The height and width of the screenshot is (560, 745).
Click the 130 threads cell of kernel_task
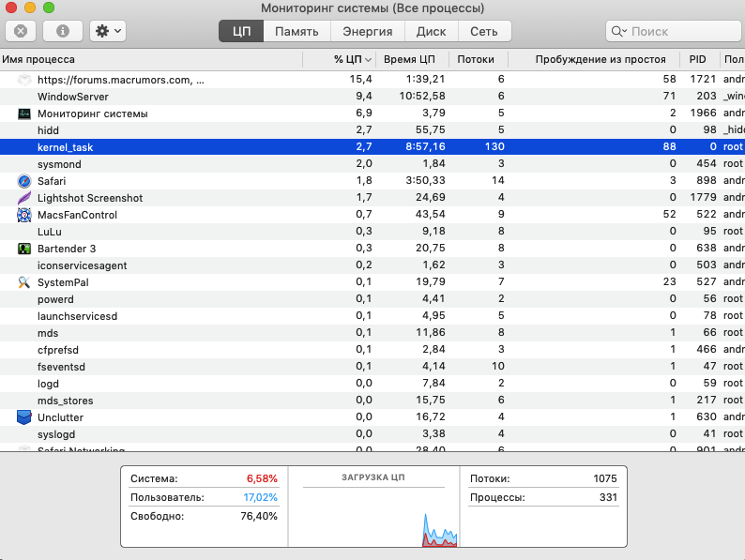tap(494, 146)
